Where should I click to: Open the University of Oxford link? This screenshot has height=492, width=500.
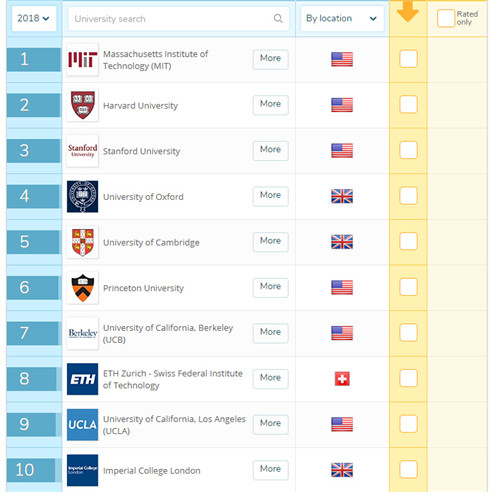(x=143, y=197)
